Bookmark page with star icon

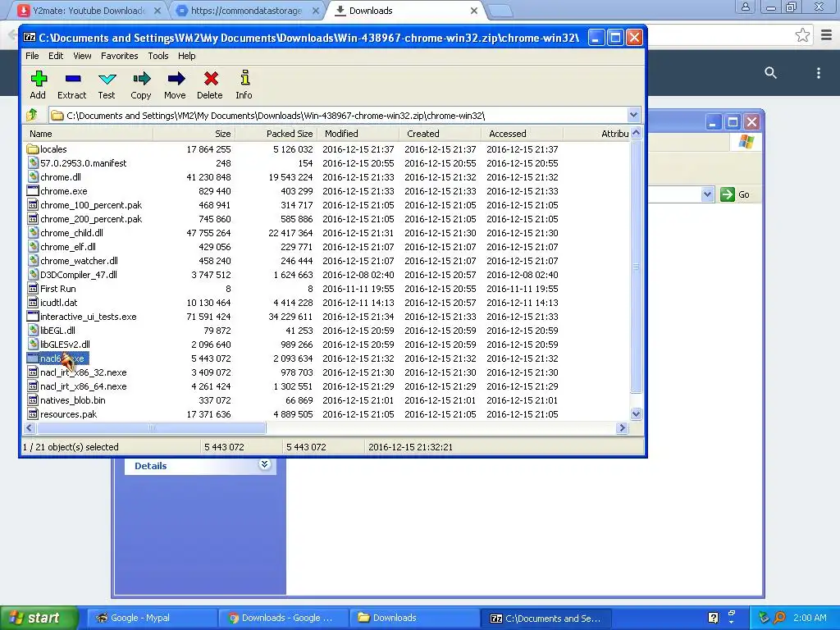802,35
